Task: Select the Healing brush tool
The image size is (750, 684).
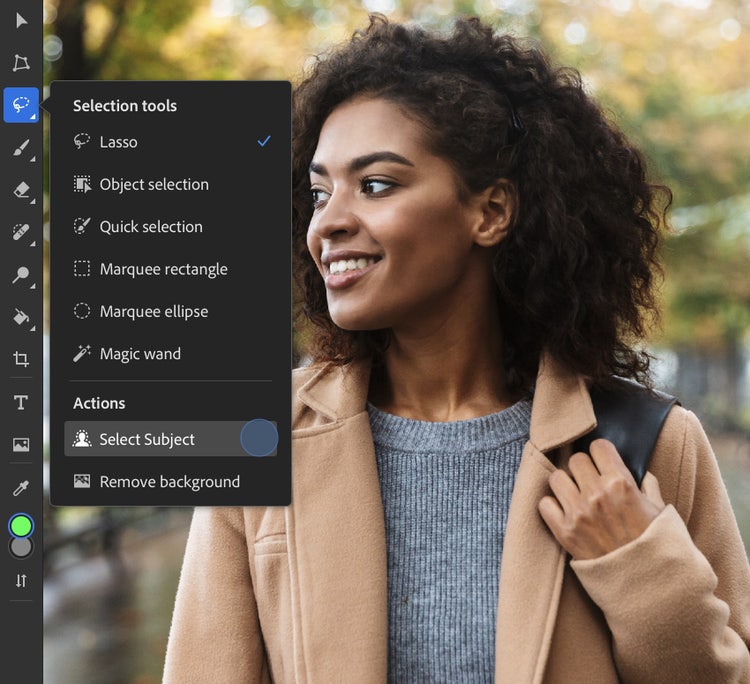Action: [21, 232]
